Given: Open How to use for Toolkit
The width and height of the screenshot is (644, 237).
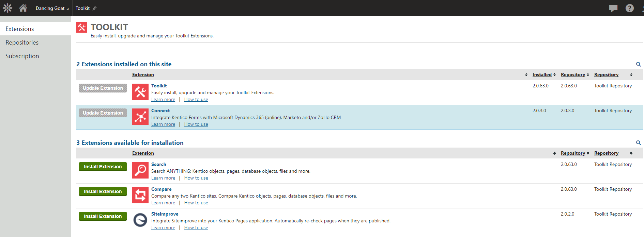Looking at the screenshot, I should pos(196,100).
